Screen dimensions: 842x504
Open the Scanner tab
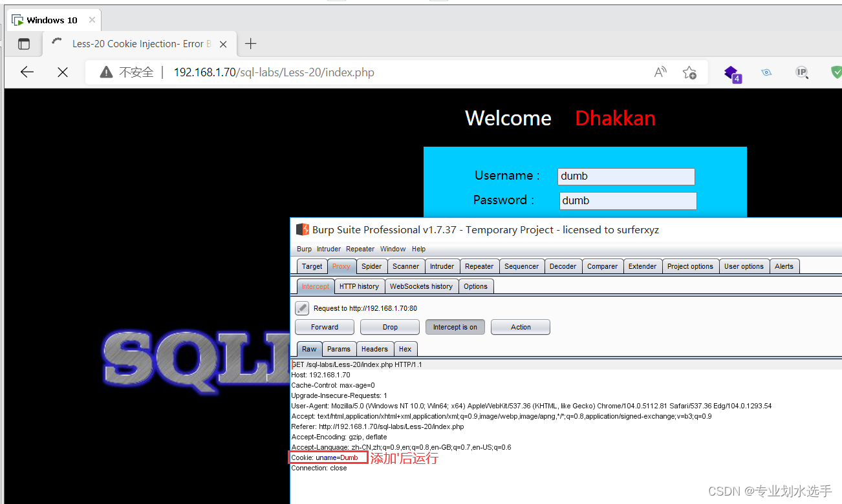point(405,266)
